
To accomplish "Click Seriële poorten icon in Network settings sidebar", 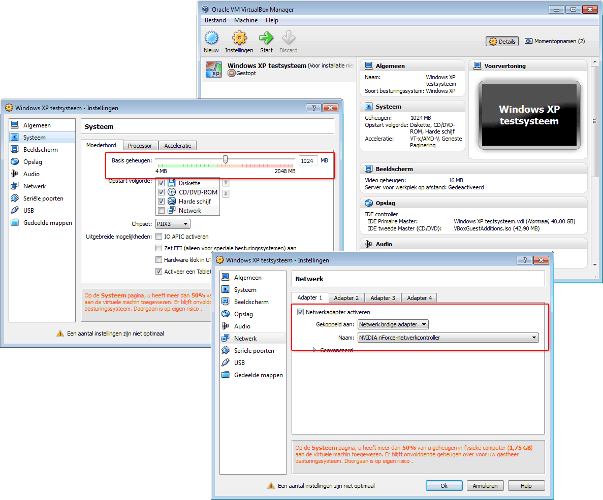I will point(225,350).
